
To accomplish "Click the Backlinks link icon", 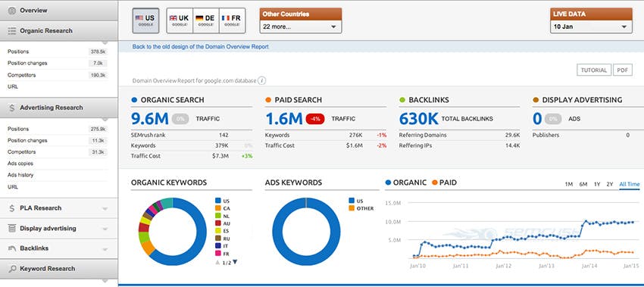I will click(x=12, y=248).
